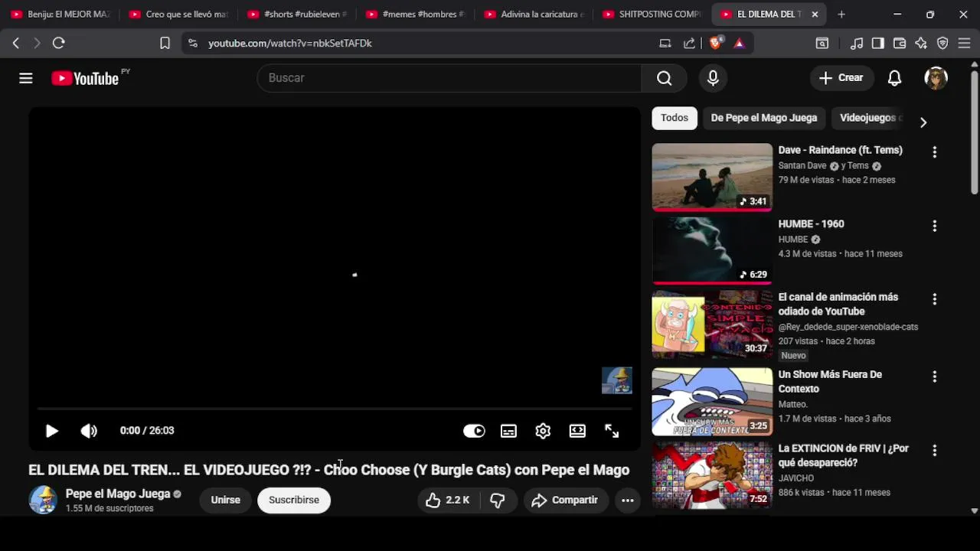Toggle the browser sidebar panel
Viewport: 980px width, 551px height.
[878, 44]
